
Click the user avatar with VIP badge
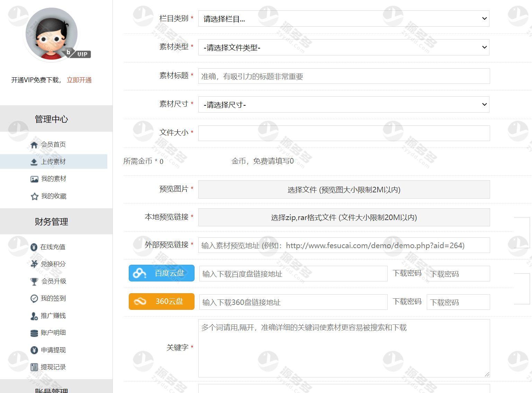(52, 35)
